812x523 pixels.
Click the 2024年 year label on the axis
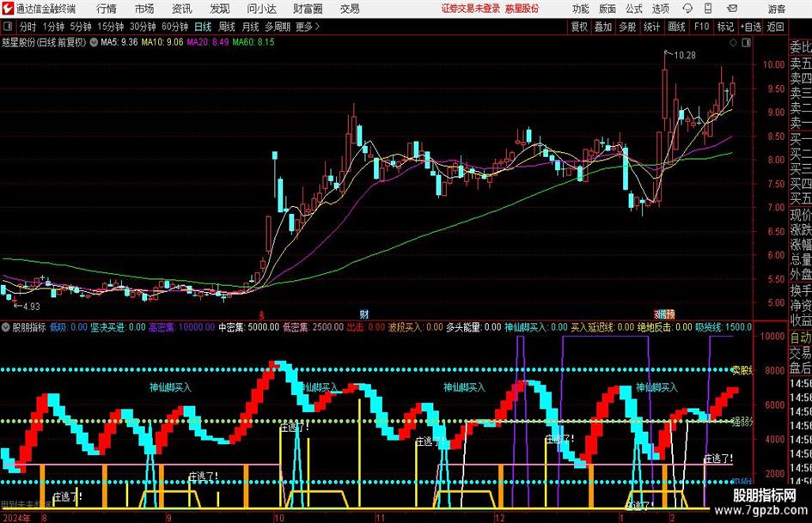pyautogui.click(x=15, y=518)
